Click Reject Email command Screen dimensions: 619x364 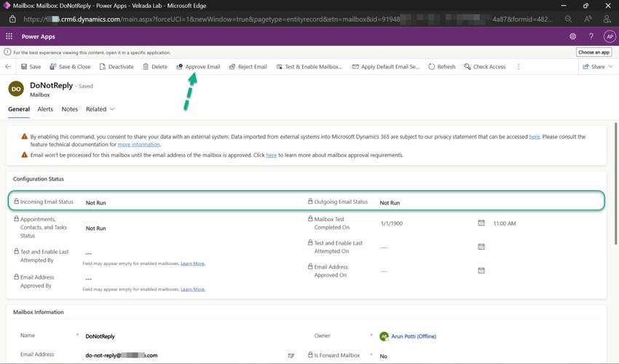tap(248, 67)
